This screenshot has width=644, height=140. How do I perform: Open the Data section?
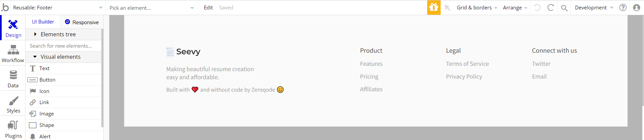(13, 79)
